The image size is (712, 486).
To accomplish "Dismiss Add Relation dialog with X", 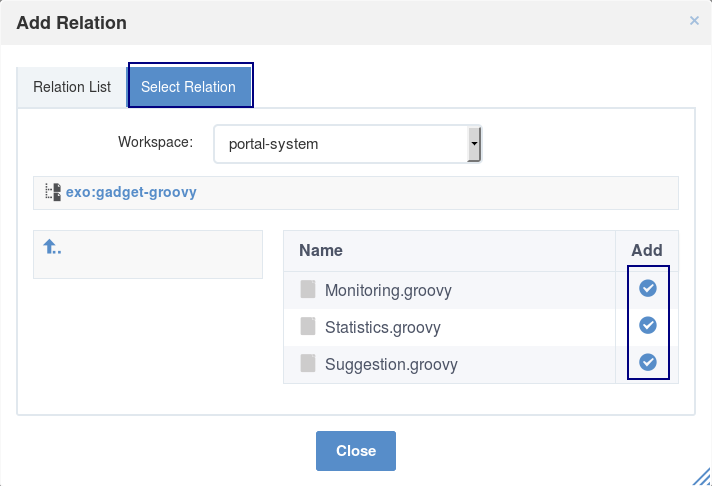I will (x=694, y=20).
